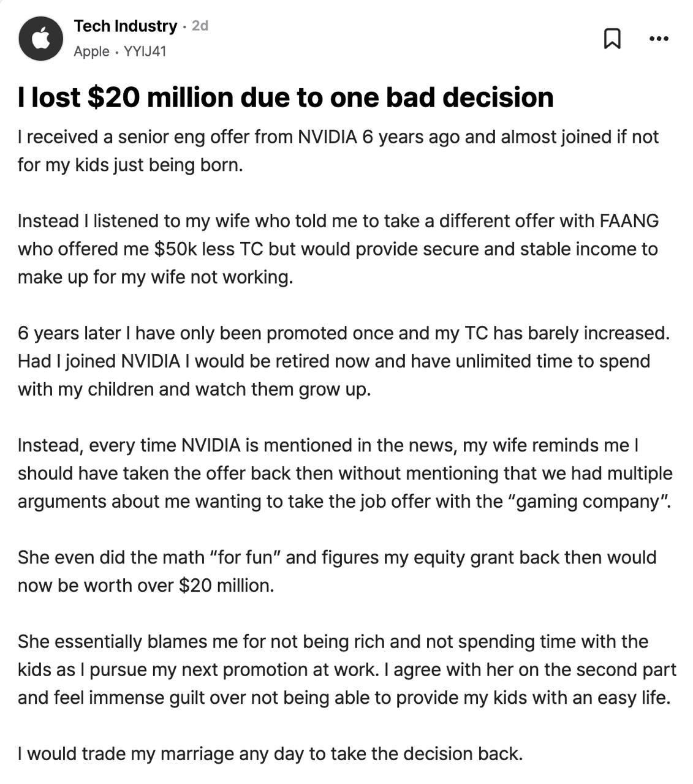693x784 pixels.
Task: Click the paragraph starting "Instead, every time NVIDIA"
Action: click(x=344, y=473)
